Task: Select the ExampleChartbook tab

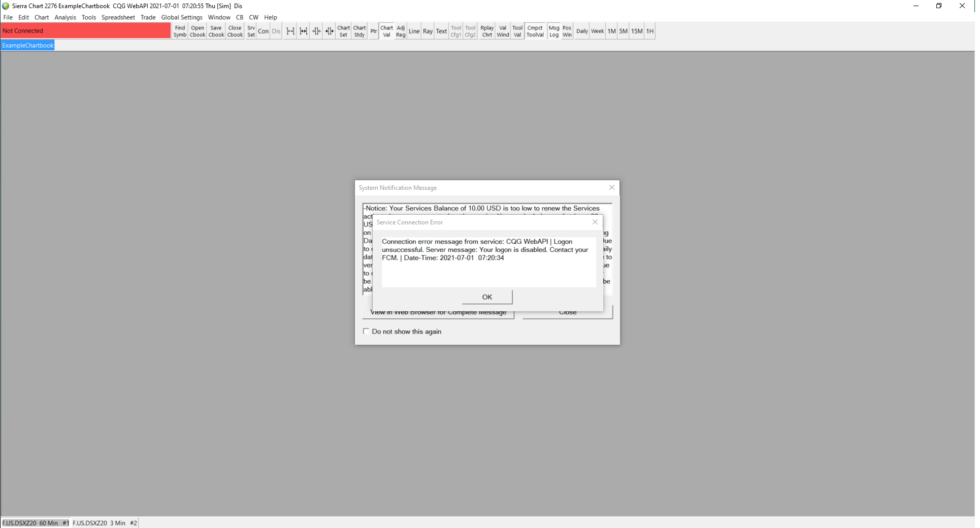Action: pyautogui.click(x=28, y=46)
